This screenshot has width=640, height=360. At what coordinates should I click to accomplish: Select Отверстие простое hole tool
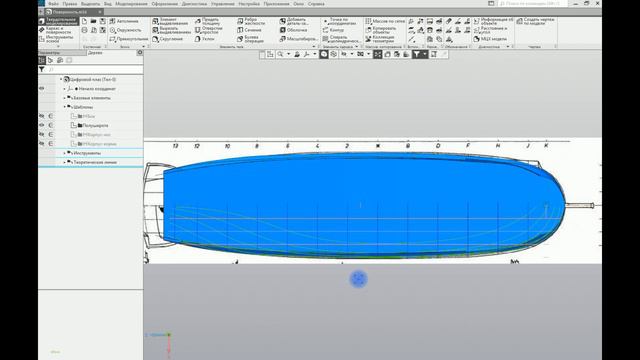(x=209, y=30)
